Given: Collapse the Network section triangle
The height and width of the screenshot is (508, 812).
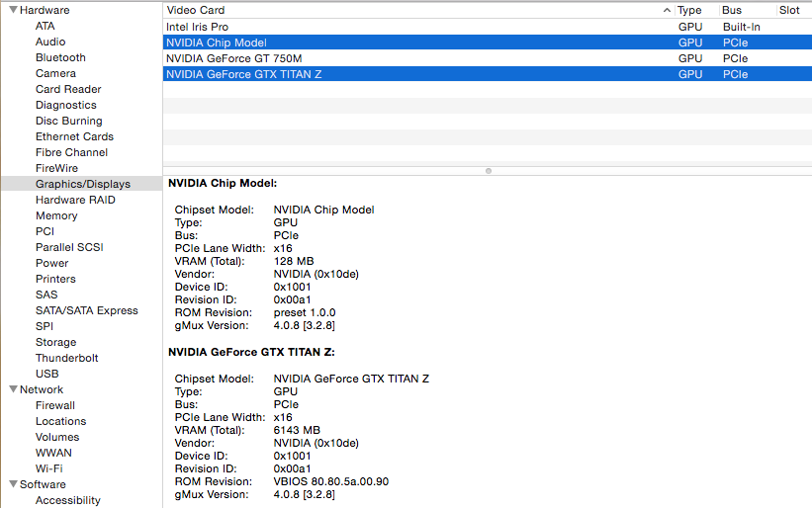Looking at the screenshot, I should (x=14, y=389).
